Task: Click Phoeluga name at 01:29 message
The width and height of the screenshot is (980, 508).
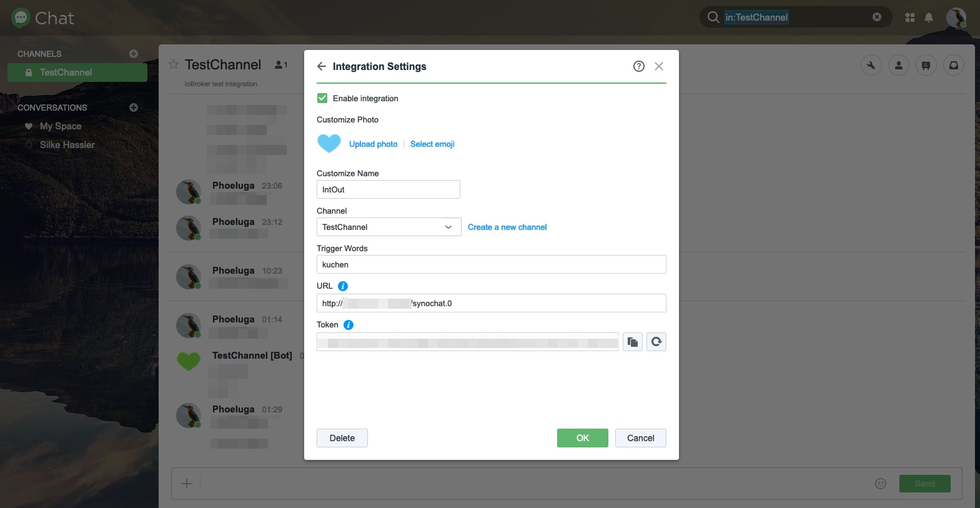Action: coord(234,409)
